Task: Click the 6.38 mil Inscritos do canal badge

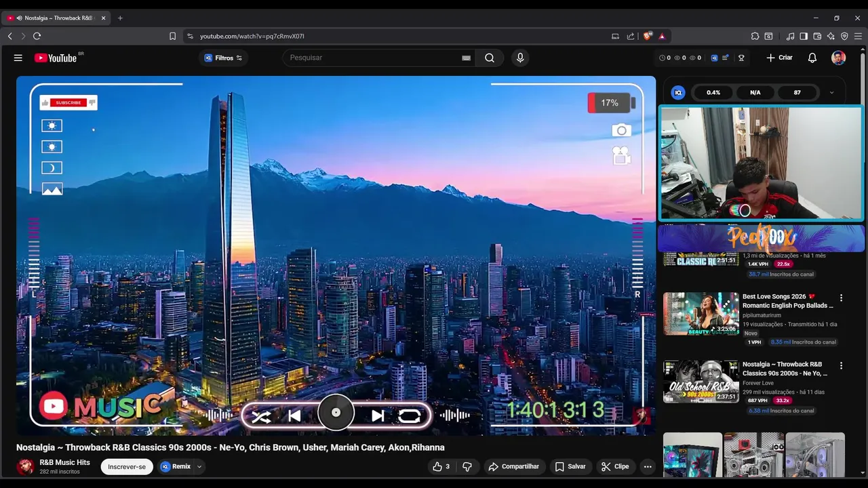Action: pyautogui.click(x=781, y=411)
